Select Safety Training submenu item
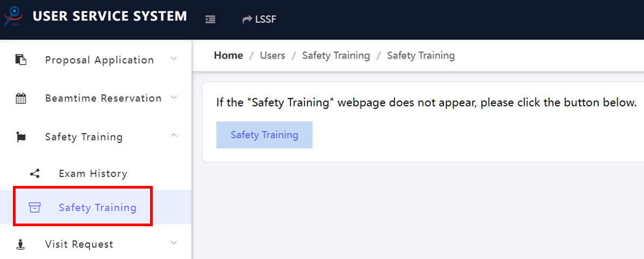This screenshot has height=259, width=644. (x=97, y=207)
